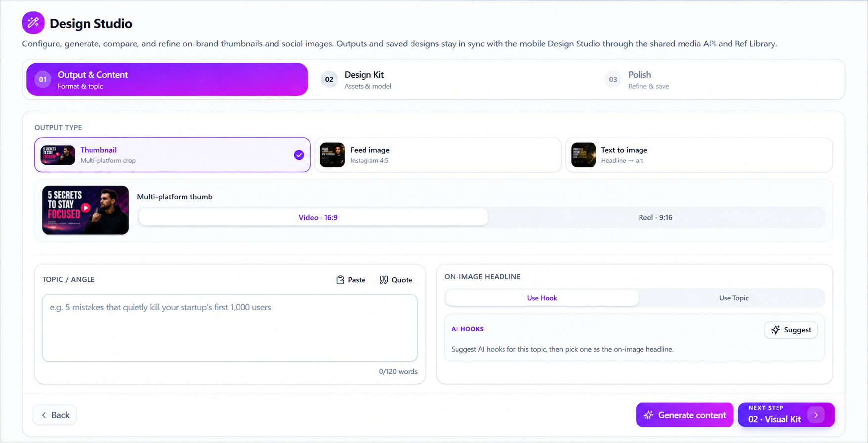868x443 pixels.
Task: Select the Use Hook option
Action: coord(542,298)
